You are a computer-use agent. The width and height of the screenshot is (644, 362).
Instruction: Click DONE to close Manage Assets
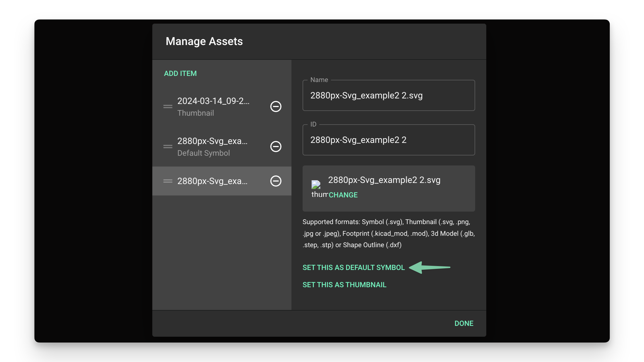[x=464, y=323]
